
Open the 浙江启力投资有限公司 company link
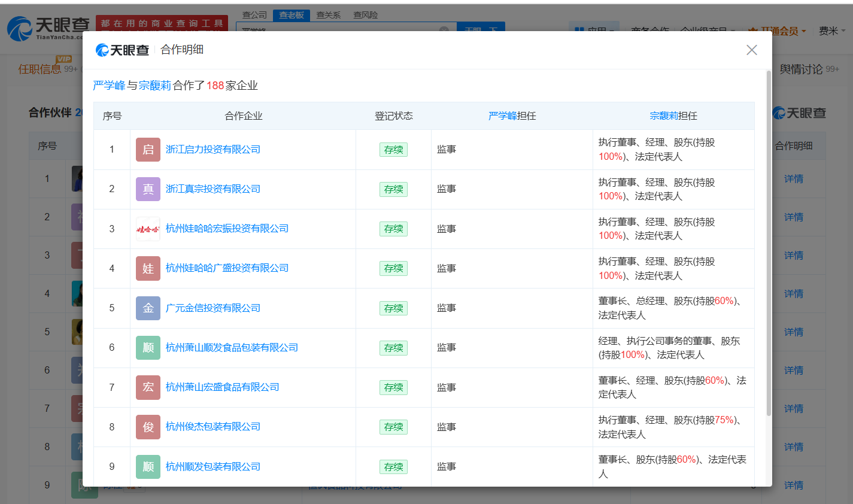pos(213,149)
